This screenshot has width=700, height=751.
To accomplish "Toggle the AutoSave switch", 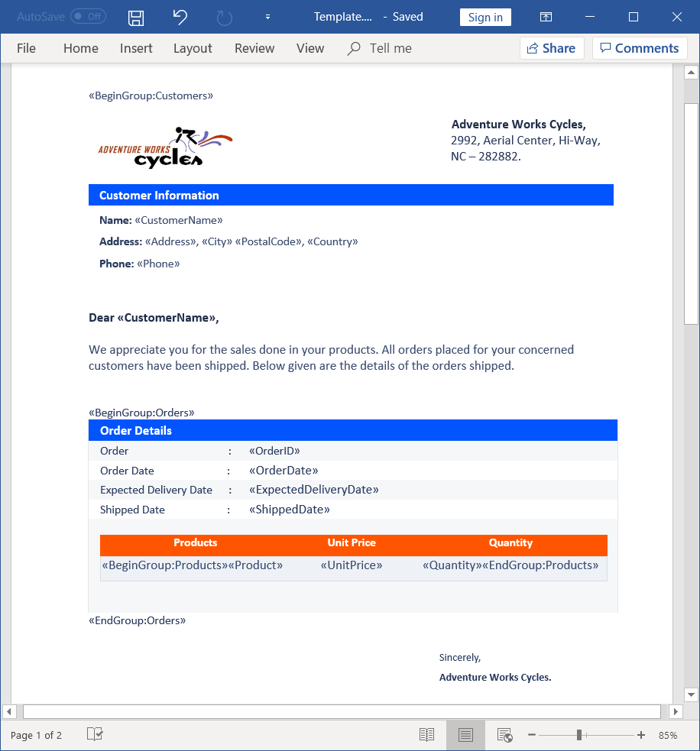I will (88, 16).
